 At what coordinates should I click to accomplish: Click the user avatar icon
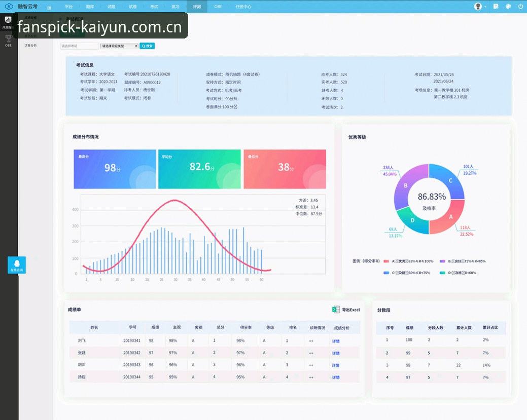[478, 7]
